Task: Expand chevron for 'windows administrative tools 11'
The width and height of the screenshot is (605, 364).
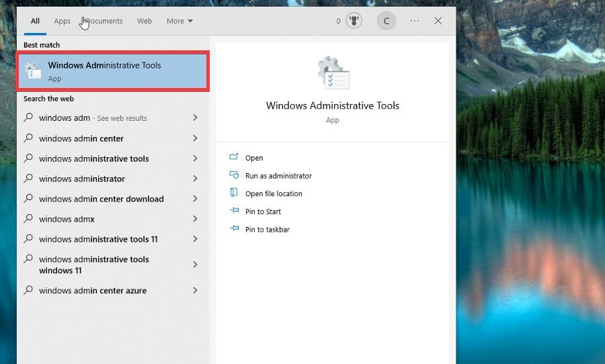Action: point(195,238)
